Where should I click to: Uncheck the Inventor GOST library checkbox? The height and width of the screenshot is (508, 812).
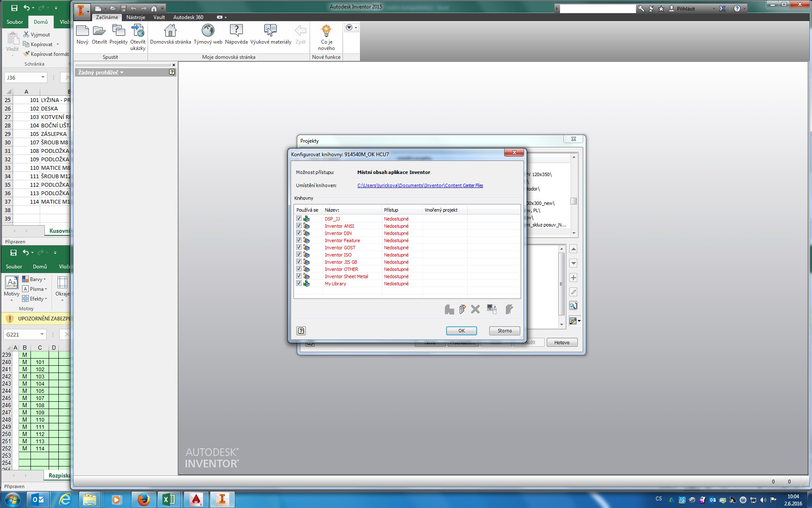coord(299,248)
